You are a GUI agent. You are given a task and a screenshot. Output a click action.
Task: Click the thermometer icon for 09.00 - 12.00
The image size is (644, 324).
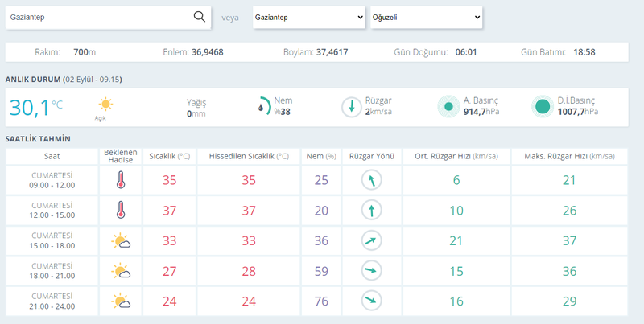(x=120, y=180)
